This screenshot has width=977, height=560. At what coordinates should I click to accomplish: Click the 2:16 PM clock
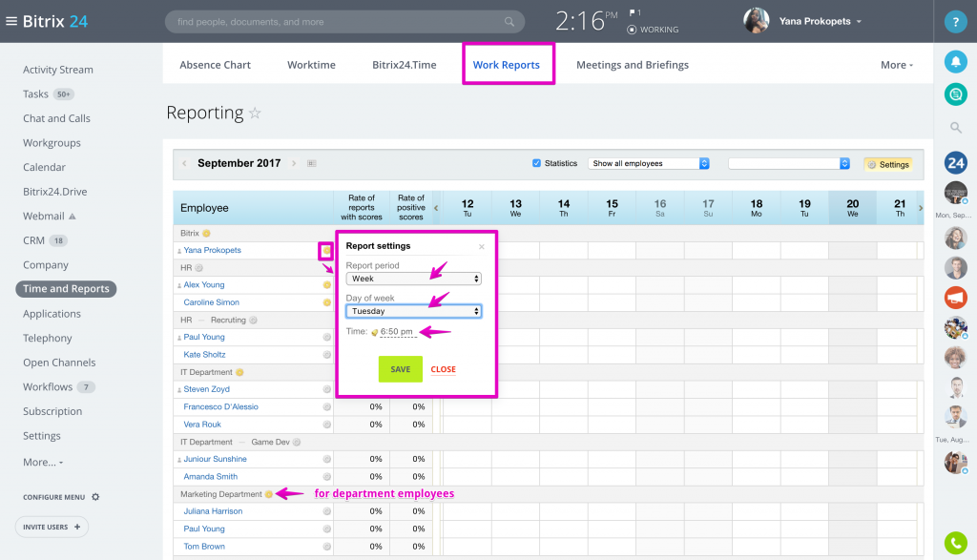587,21
